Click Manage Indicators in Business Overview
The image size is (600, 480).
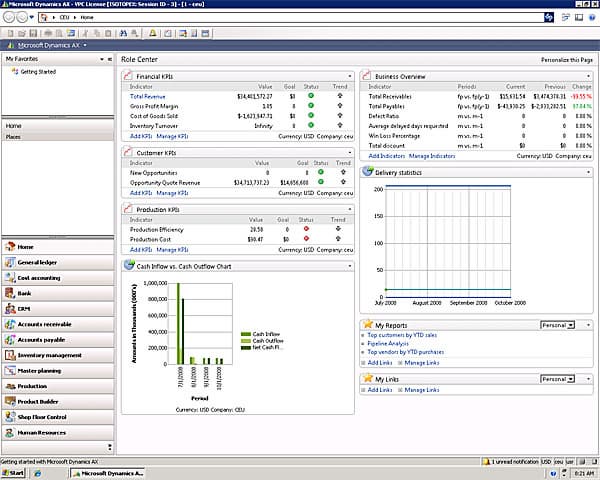click(432, 156)
